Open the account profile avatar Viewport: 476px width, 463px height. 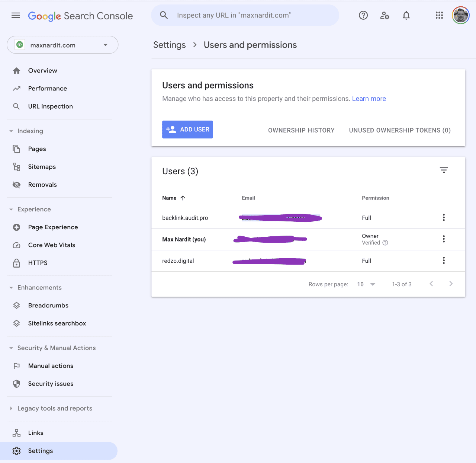[x=461, y=15]
